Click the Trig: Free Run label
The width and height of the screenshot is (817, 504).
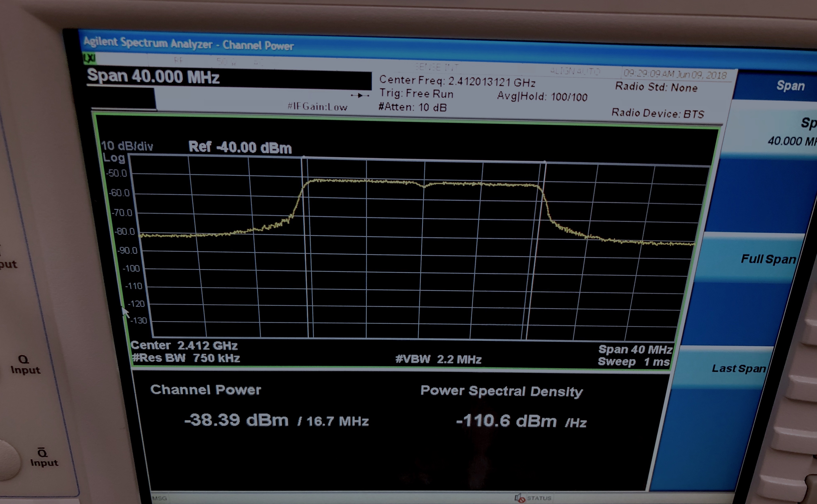[416, 93]
